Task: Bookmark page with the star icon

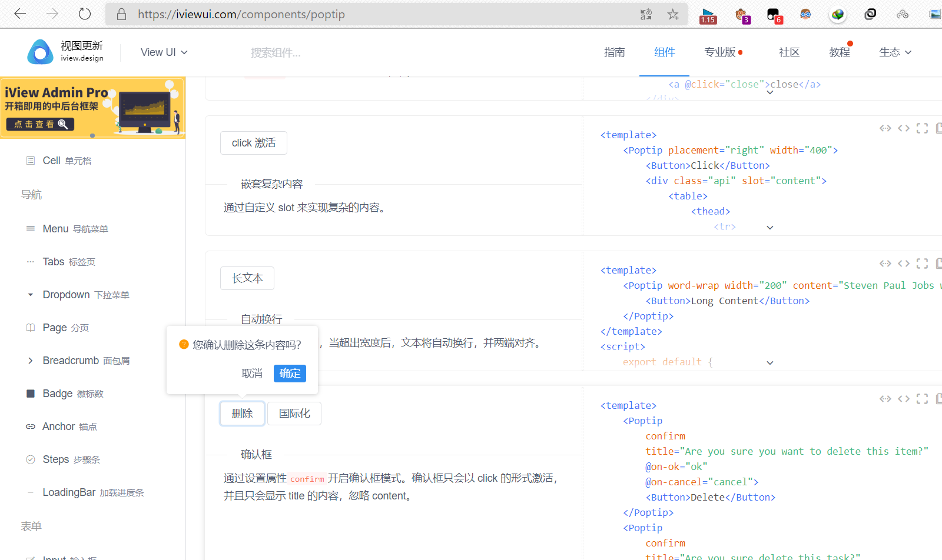Action: [673, 14]
